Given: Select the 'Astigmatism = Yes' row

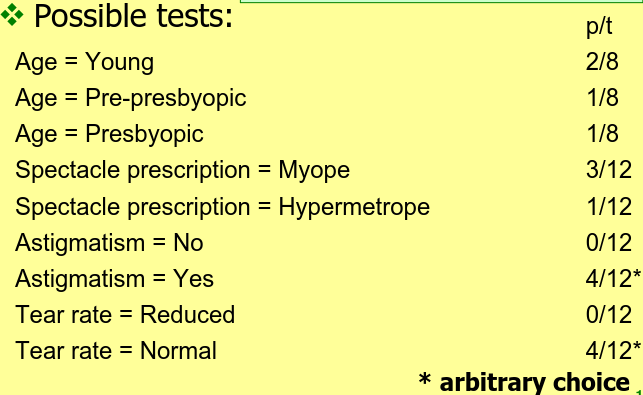Looking at the screenshot, I should tap(114, 279).
